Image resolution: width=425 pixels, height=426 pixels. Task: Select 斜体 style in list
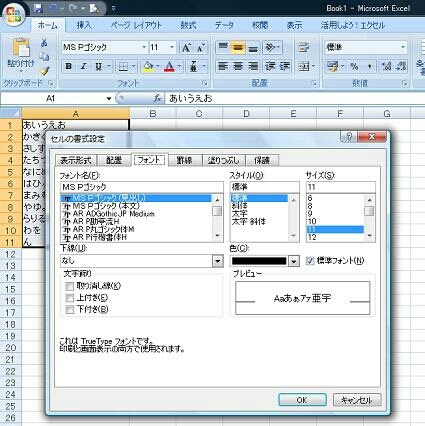(x=239, y=206)
